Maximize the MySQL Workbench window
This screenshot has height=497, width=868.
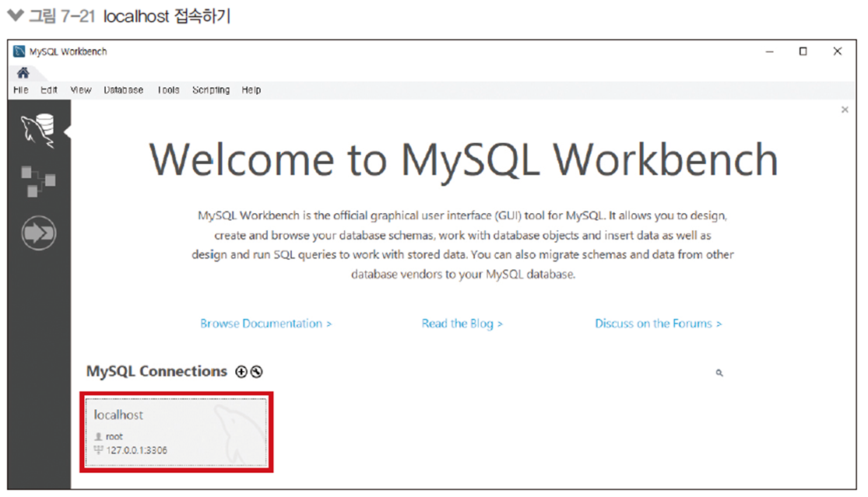point(803,51)
